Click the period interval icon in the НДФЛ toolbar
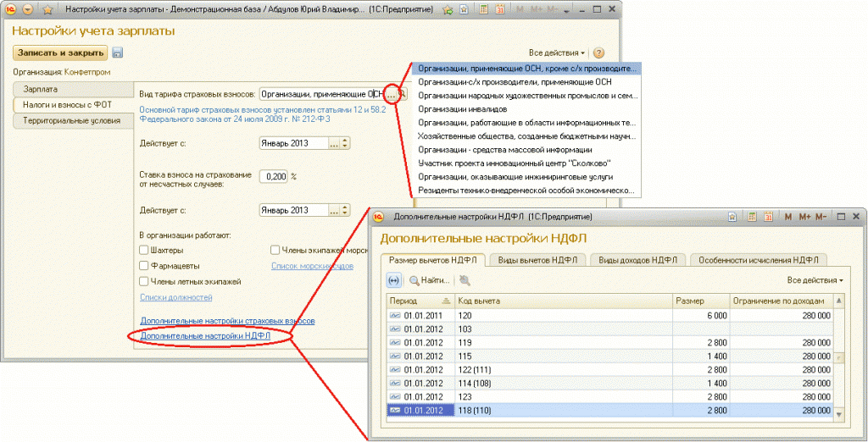 coord(394,280)
